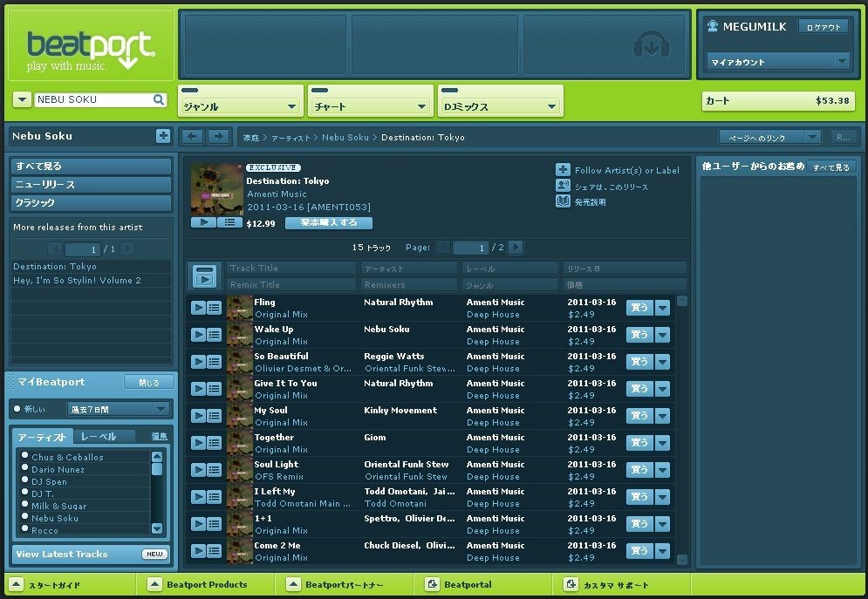Play the track Give It To You
Image resolution: width=868 pixels, height=599 pixels.
pos(198,389)
